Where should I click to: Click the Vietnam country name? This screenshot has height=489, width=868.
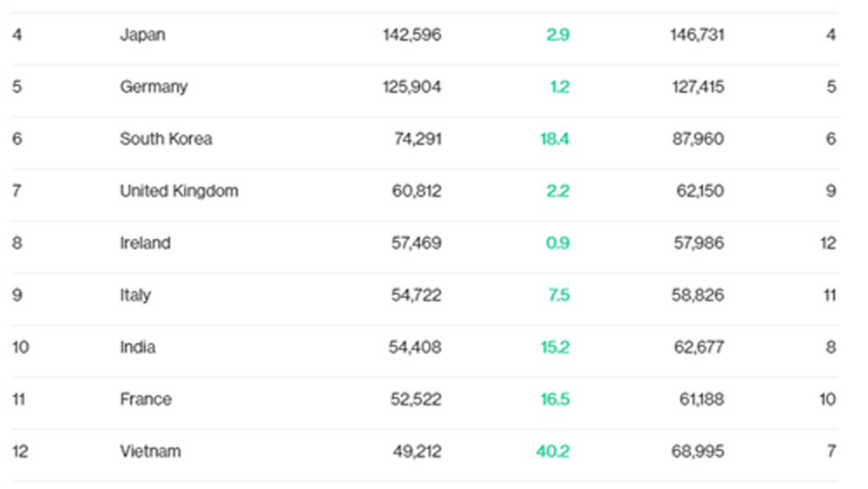pos(150,452)
